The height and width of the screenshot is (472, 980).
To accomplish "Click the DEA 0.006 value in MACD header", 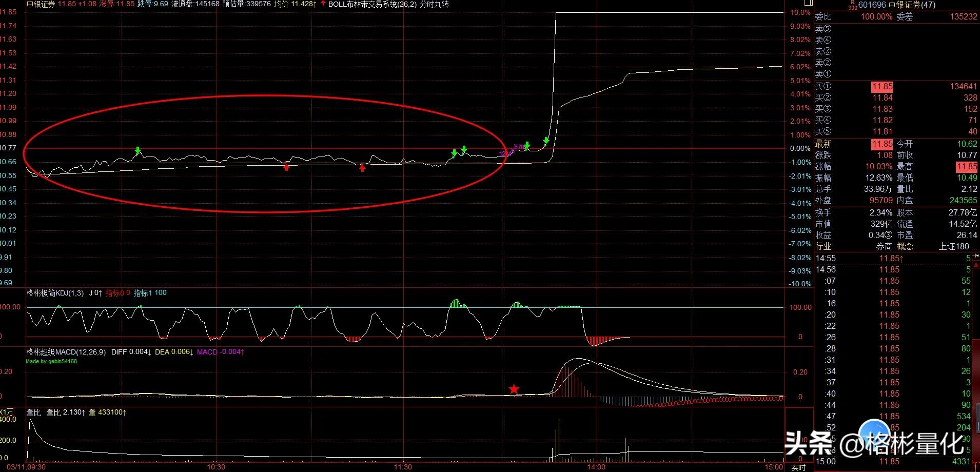I will [x=174, y=352].
